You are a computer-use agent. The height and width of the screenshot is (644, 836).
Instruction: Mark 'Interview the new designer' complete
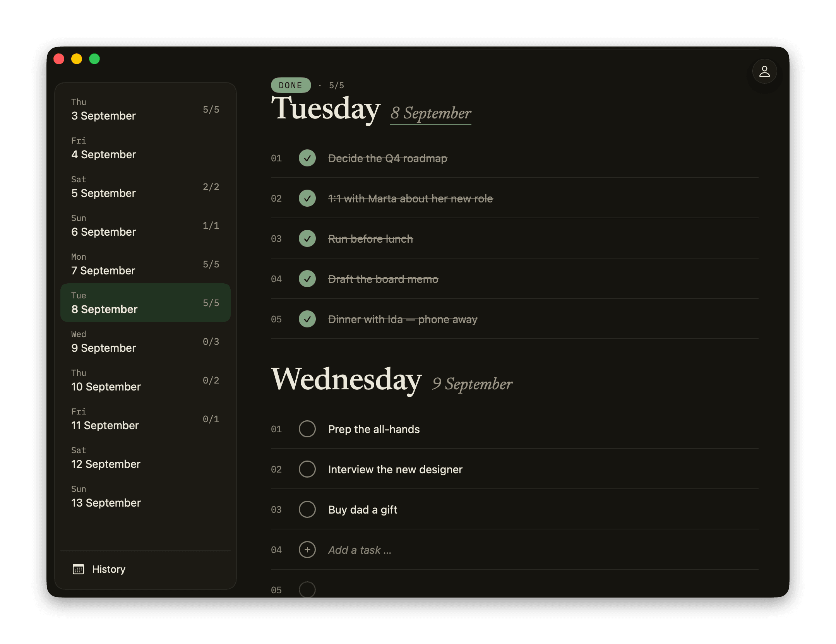[307, 469]
